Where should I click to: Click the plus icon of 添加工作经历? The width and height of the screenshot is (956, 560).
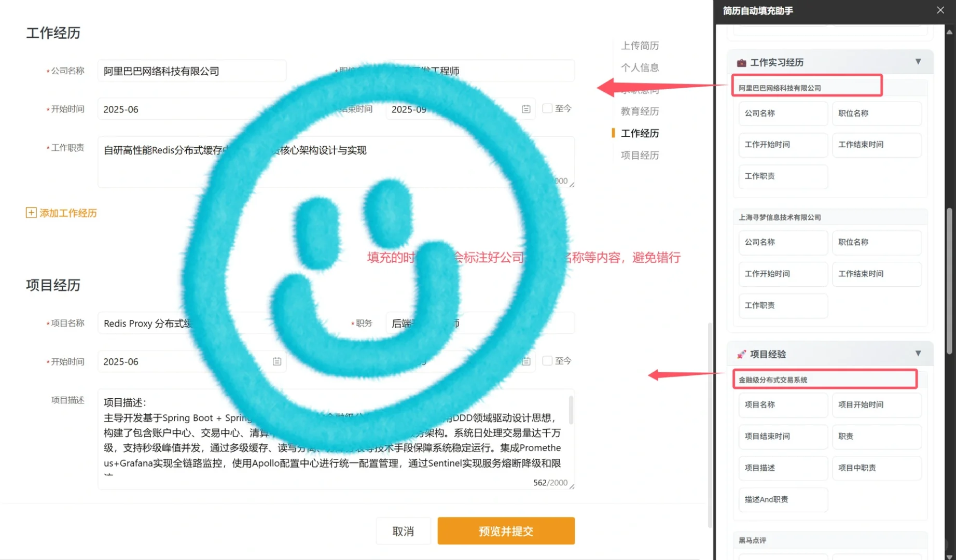coord(31,213)
